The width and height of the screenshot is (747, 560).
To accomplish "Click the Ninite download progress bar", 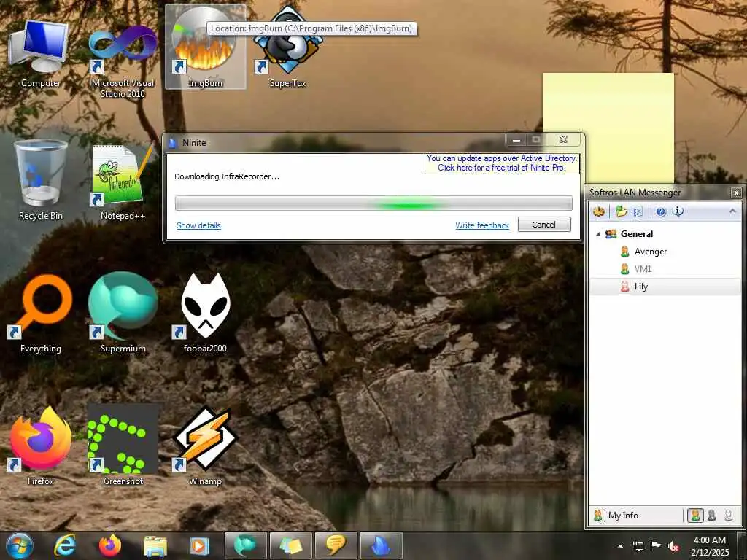I will (x=373, y=203).
